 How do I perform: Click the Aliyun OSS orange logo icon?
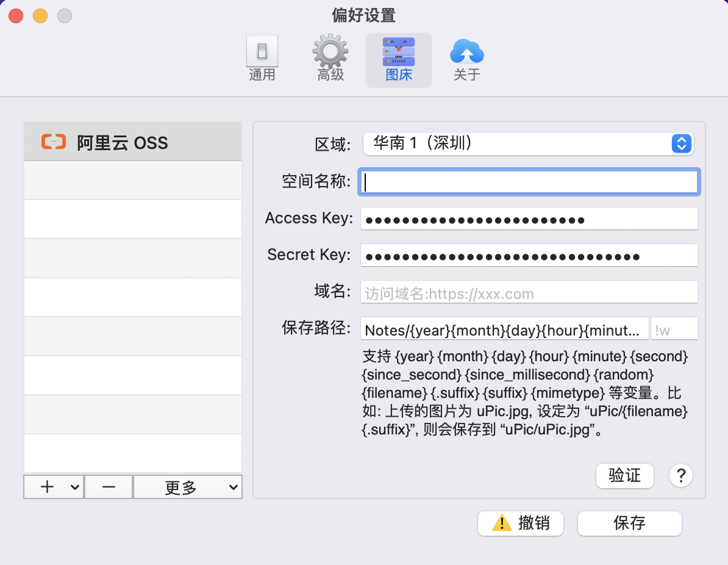coord(54,142)
